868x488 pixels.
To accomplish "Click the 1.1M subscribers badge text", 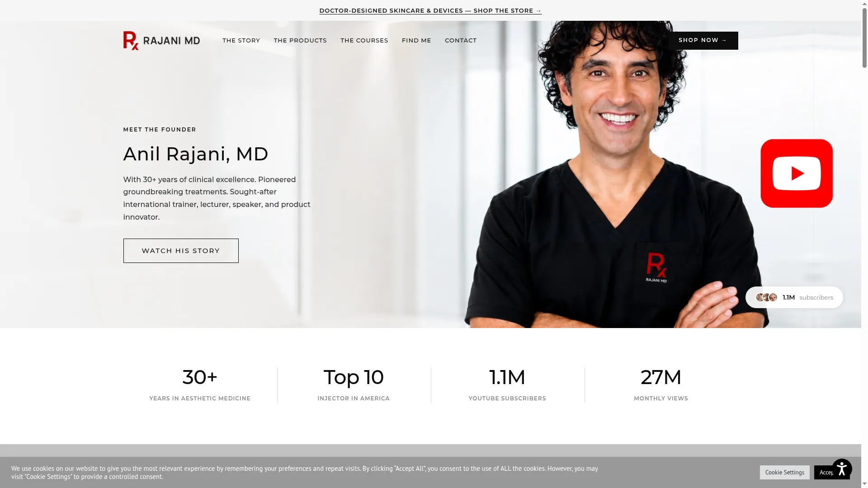I will tap(808, 297).
